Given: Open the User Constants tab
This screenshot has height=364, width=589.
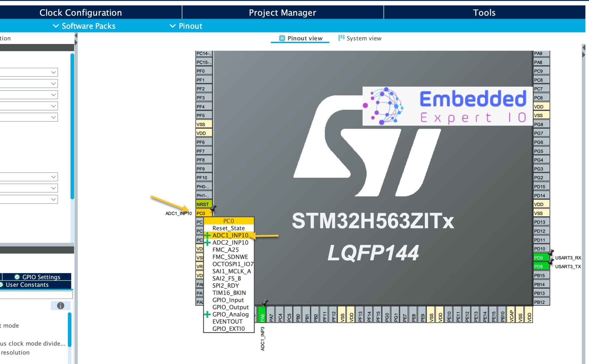Looking at the screenshot, I should pos(27,285).
